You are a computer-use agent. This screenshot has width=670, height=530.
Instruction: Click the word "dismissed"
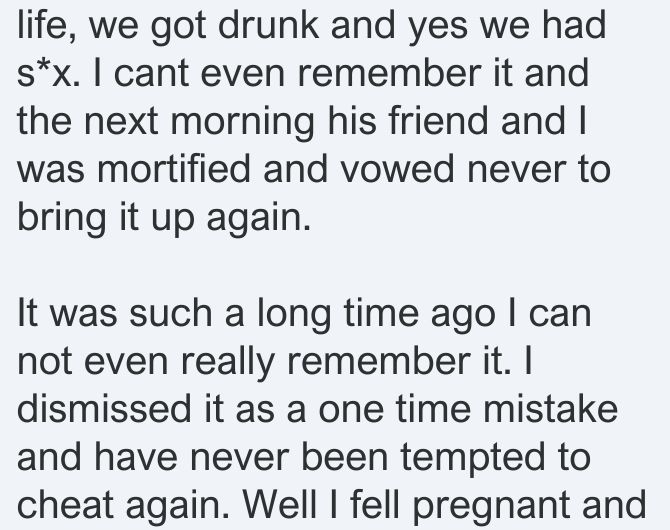pyautogui.click(x=104, y=409)
